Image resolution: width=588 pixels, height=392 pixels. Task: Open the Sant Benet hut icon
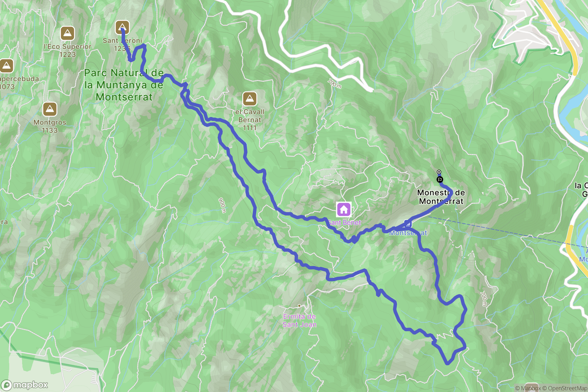pyautogui.click(x=344, y=209)
